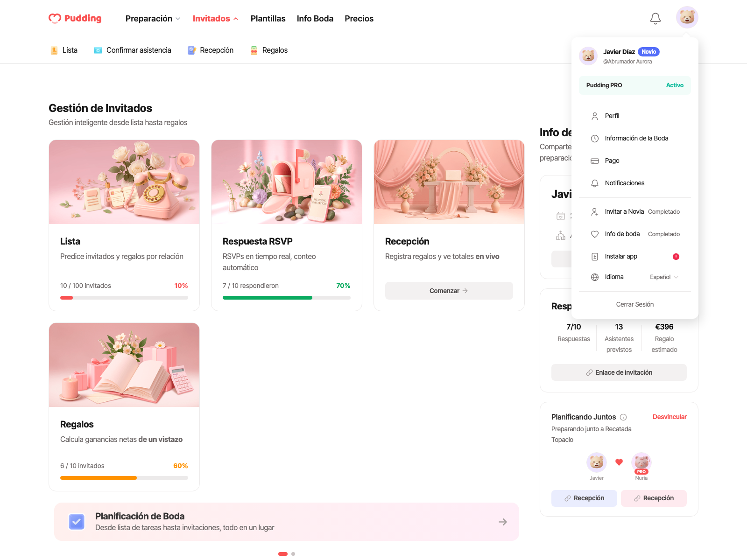747x560 pixels.
Task: Click the Confirmar asistencia icon
Action: click(98, 50)
